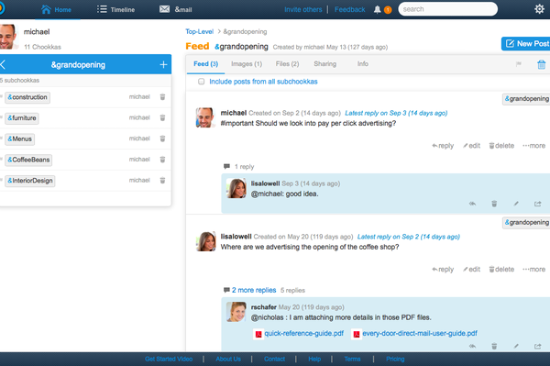Click the flag icon in the feed tab bar
The image size is (550, 366).
click(x=518, y=64)
